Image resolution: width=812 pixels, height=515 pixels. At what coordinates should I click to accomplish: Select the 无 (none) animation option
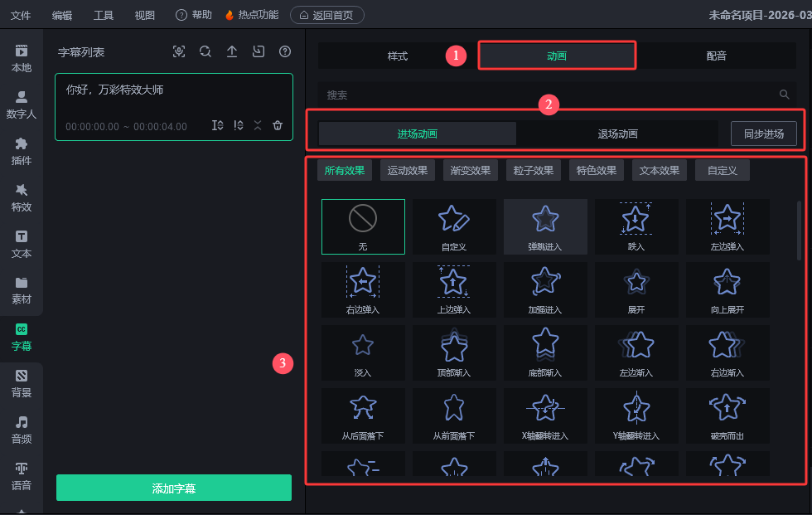[x=363, y=226]
